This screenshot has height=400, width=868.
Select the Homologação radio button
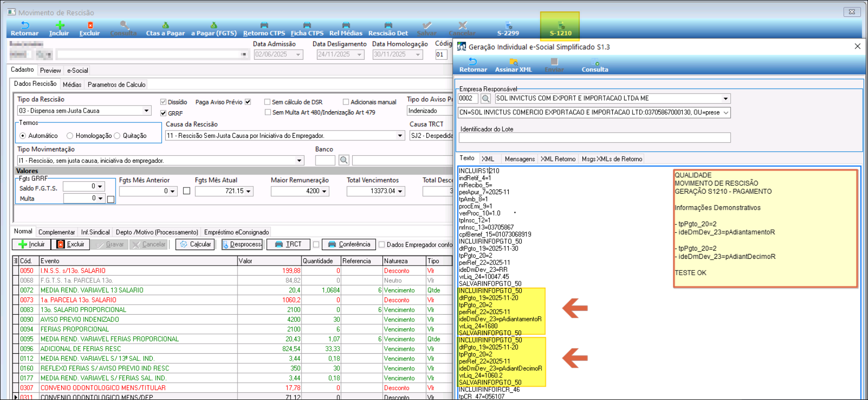70,136
